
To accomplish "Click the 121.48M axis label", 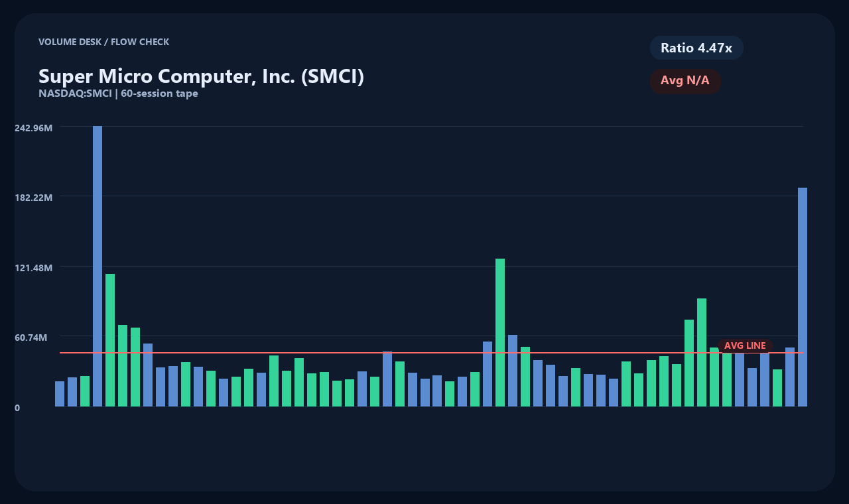I will tap(33, 268).
